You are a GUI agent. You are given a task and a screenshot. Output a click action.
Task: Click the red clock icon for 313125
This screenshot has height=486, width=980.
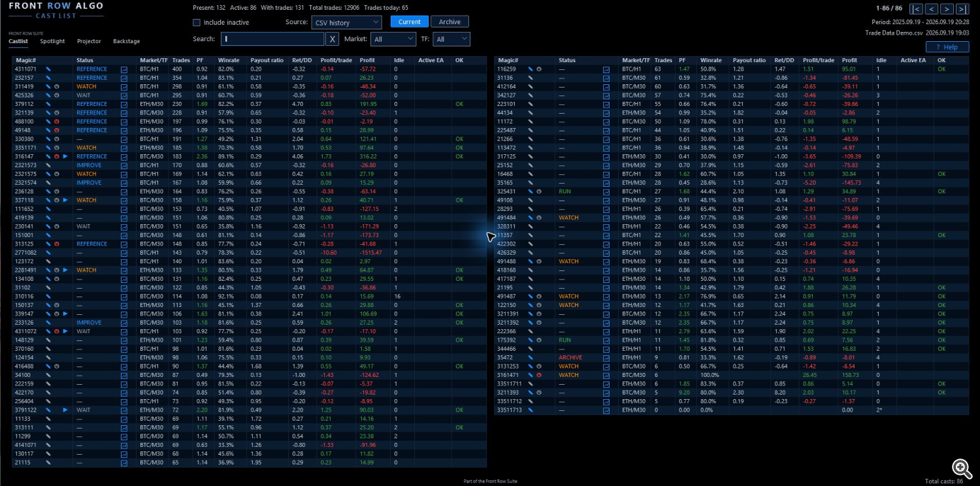(57, 244)
